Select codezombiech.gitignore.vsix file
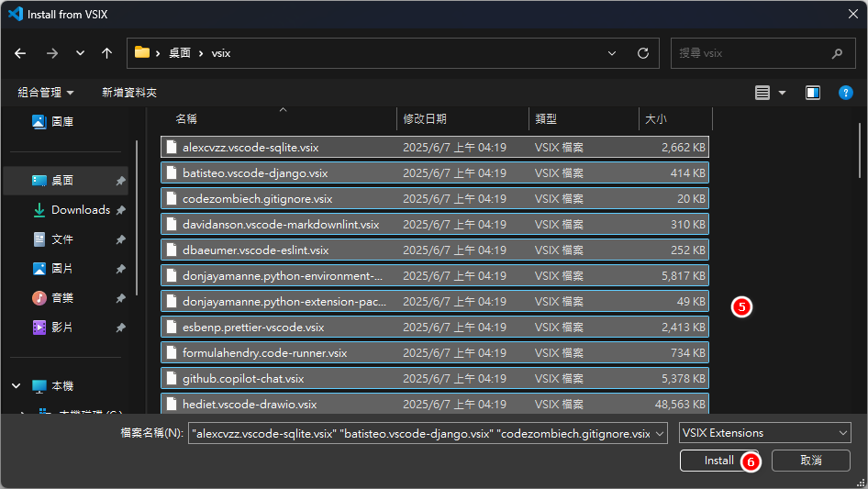This screenshot has width=868, height=489. pyautogui.click(x=435, y=199)
